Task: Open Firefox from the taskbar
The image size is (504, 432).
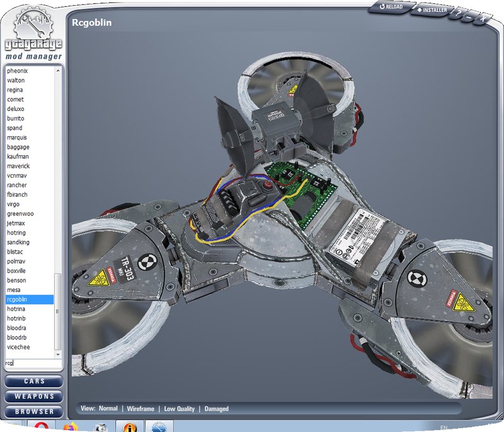Action: [71, 426]
